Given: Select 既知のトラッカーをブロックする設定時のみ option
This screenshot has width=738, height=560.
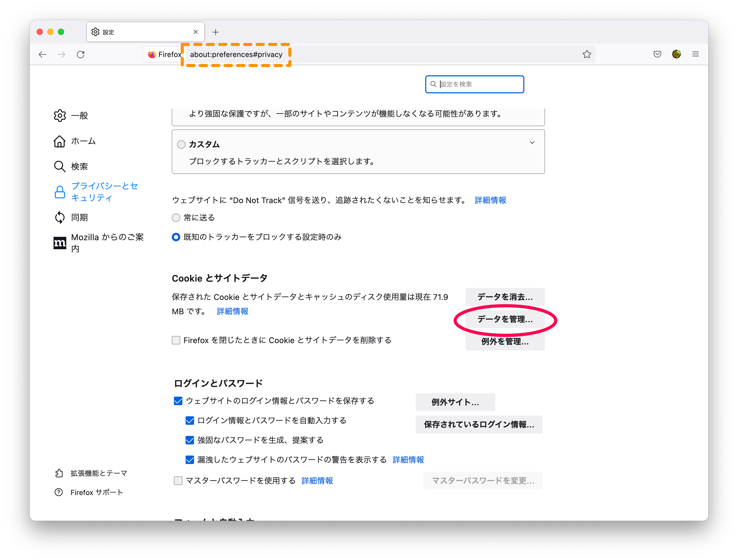Looking at the screenshot, I should (x=176, y=237).
